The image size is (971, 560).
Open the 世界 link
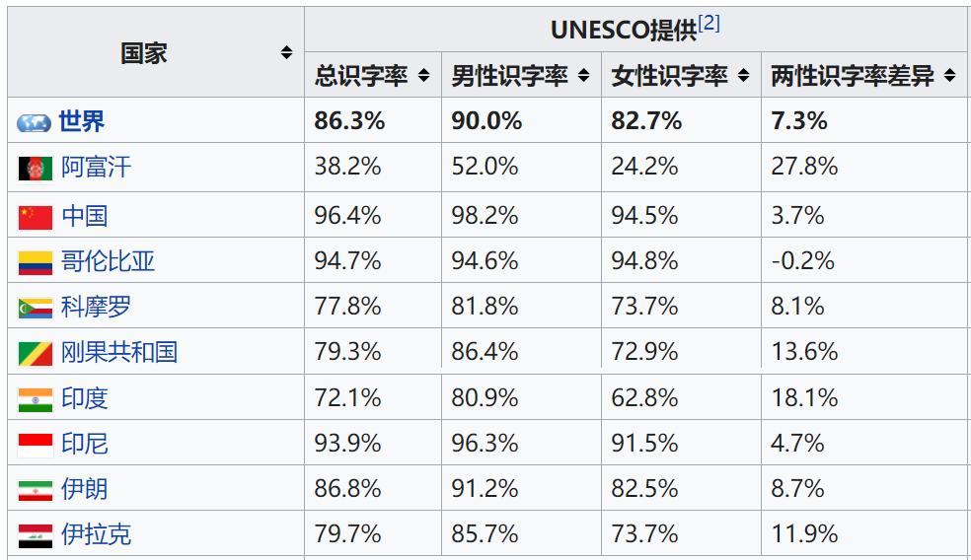[x=82, y=121]
